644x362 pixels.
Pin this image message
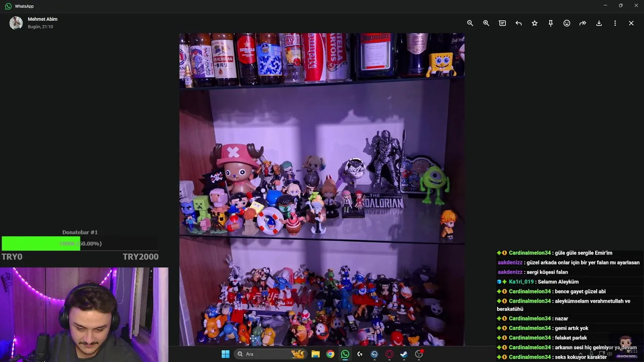(x=550, y=23)
